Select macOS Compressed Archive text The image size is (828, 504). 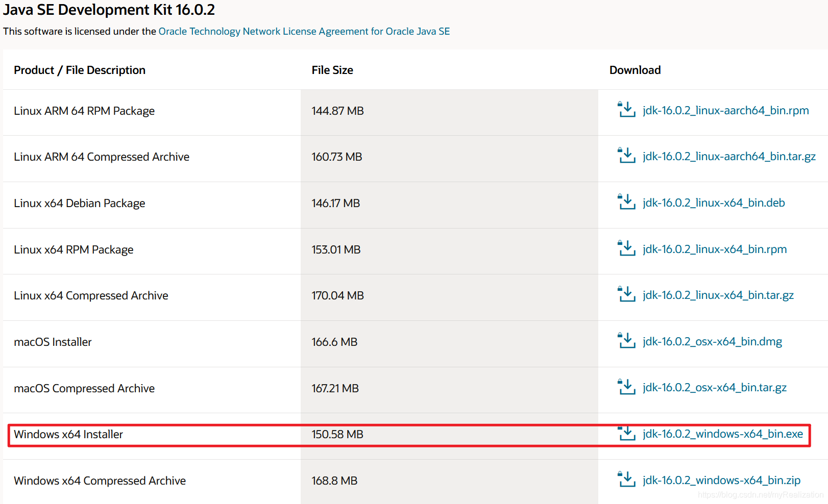(x=84, y=388)
